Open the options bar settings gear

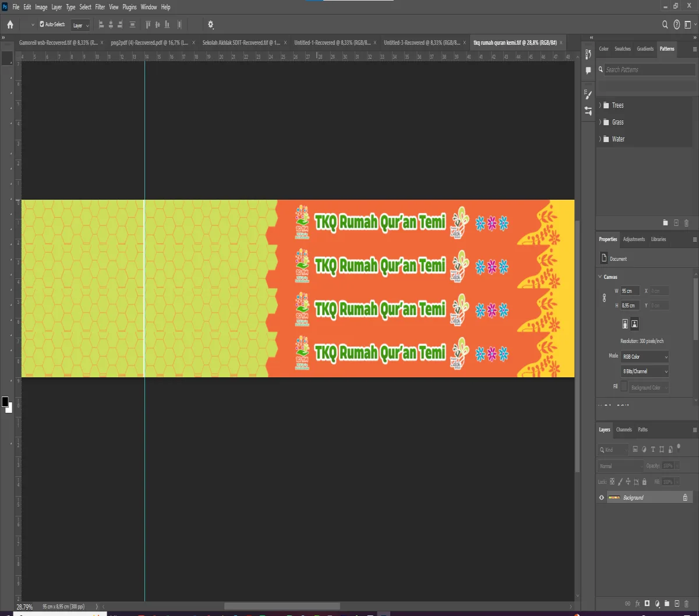(211, 25)
